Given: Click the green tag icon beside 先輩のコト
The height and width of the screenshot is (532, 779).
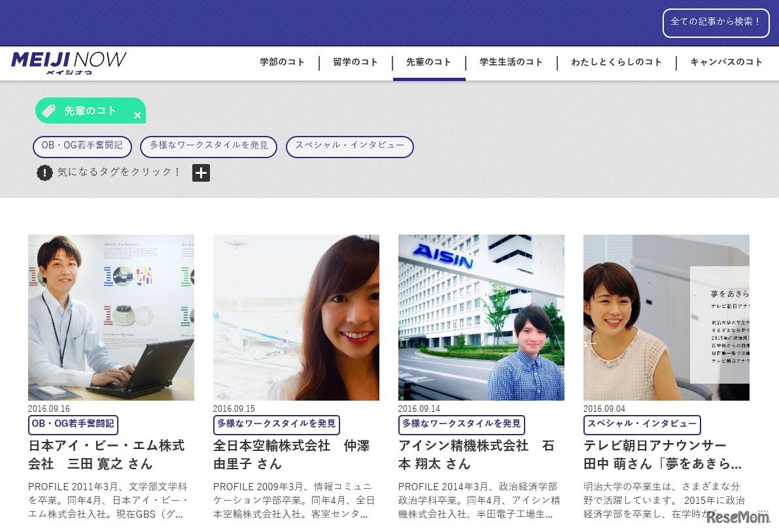Looking at the screenshot, I should point(48,110).
